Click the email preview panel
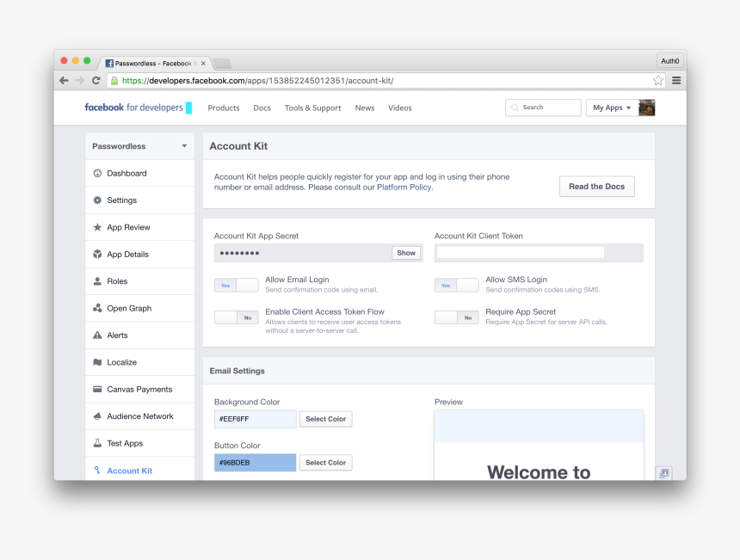 (539, 446)
